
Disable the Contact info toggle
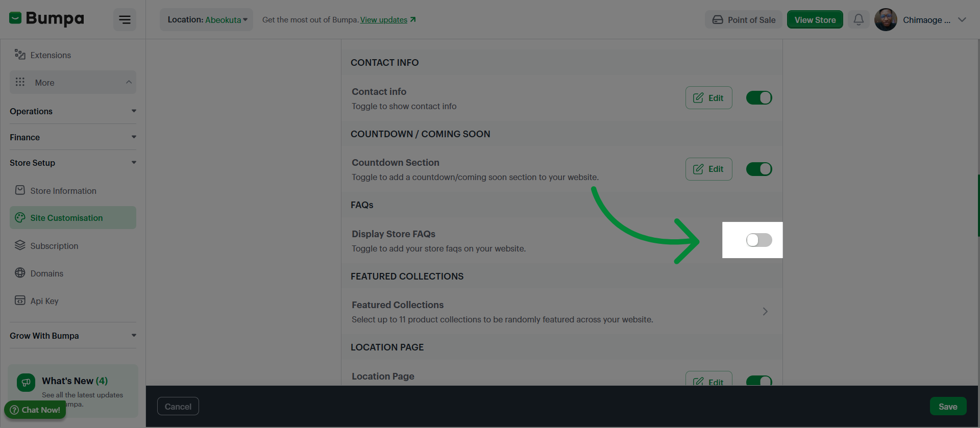point(759,98)
